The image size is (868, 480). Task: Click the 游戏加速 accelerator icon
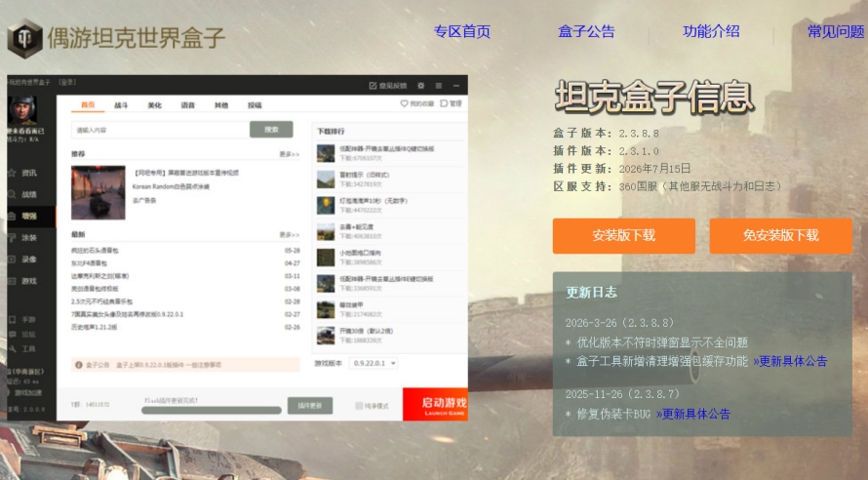(x=10, y=392)
